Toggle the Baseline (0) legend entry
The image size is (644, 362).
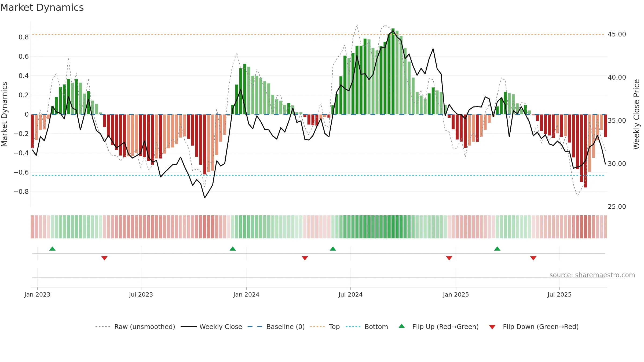click(276, 327)
